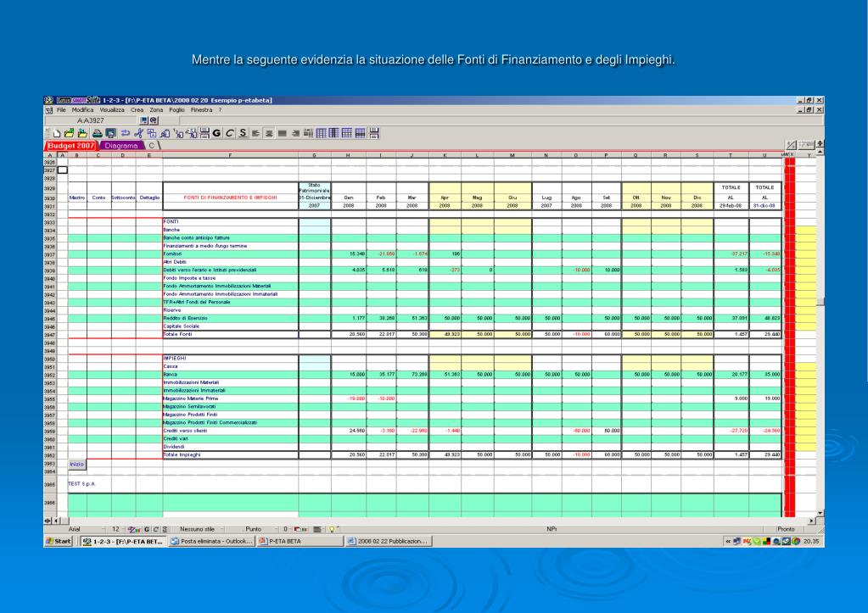Click the Open file folder icon
The image size is (868, 613).
pyautogui.click(x=70, y=133)
